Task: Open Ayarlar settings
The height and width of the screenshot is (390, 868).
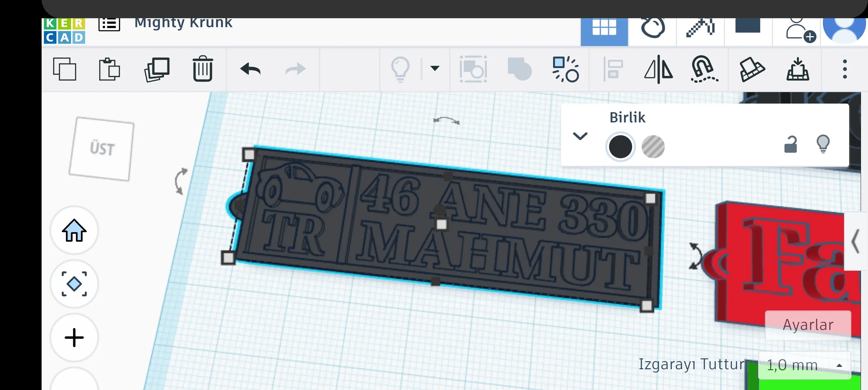Action: click(x=808, y=325)
